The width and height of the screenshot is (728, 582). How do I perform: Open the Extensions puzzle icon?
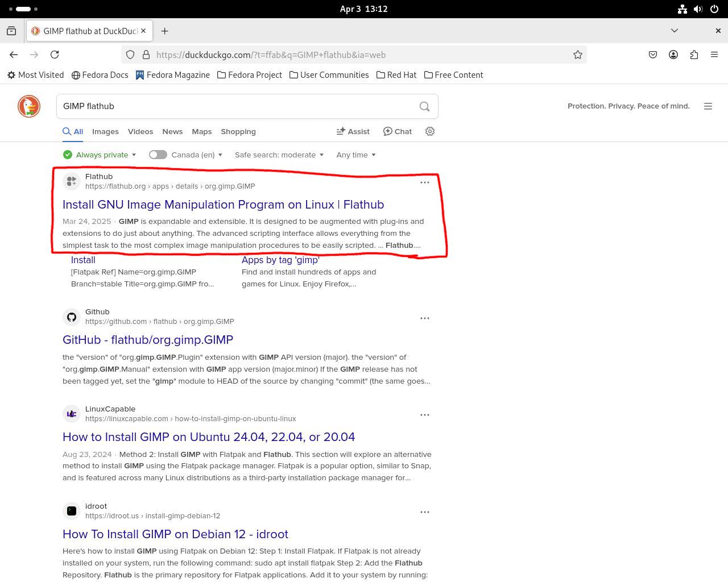pos(694,55)
